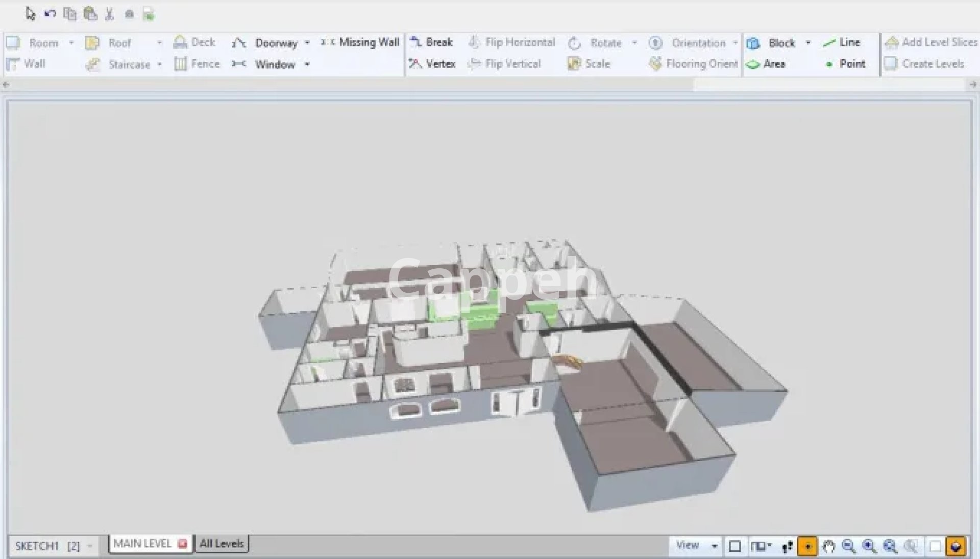The width and height of the screenshot is (980, 559).
Task: Click the zoom in magnifier
Action: (x=869, y=546)
